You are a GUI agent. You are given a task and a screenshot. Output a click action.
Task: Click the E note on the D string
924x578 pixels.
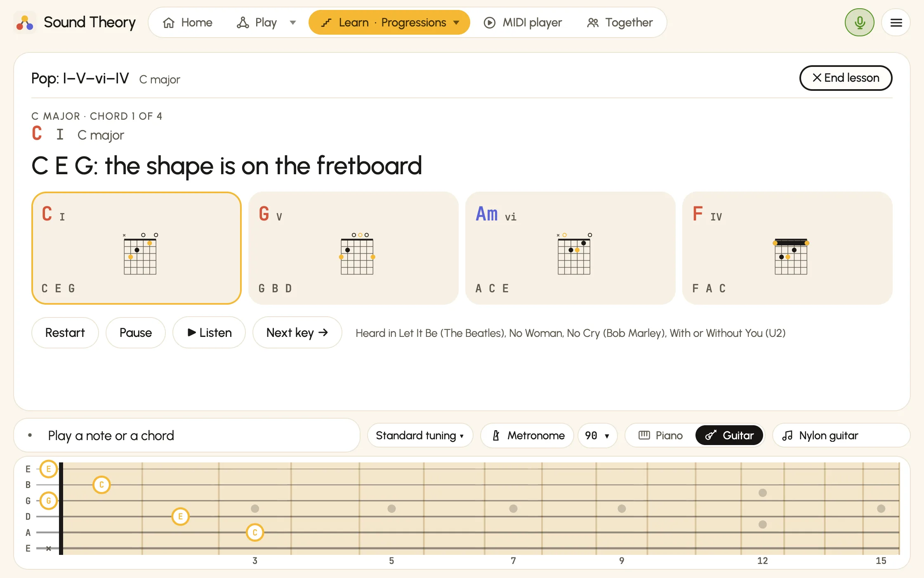tap(180, 516)
